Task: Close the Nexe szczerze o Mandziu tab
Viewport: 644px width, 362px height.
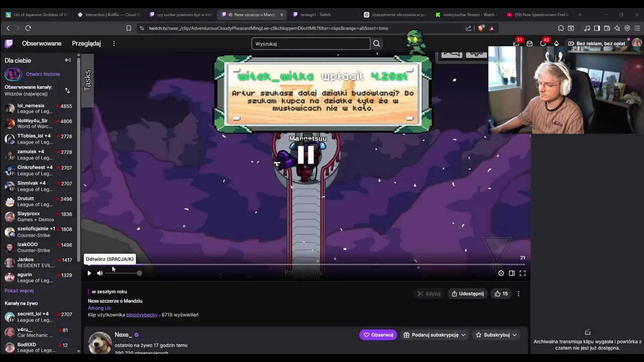Action: 282,15
